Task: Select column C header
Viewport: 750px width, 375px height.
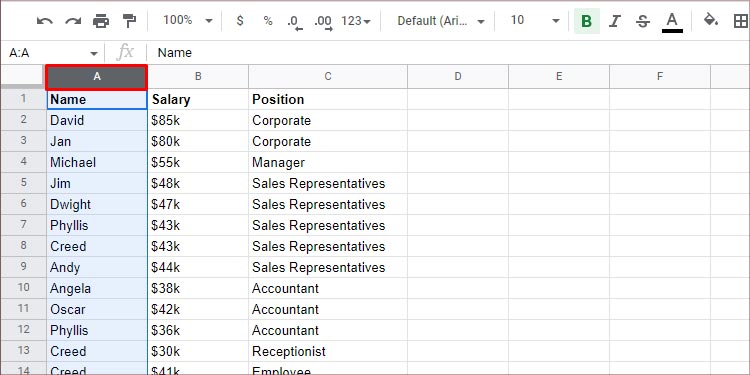Action: (328, 77)
